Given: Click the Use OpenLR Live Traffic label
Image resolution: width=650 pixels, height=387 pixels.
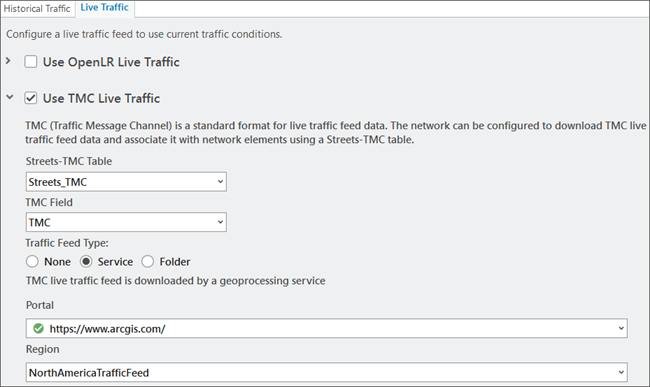Looking at the screenshot, I should [x=112, y=62].
